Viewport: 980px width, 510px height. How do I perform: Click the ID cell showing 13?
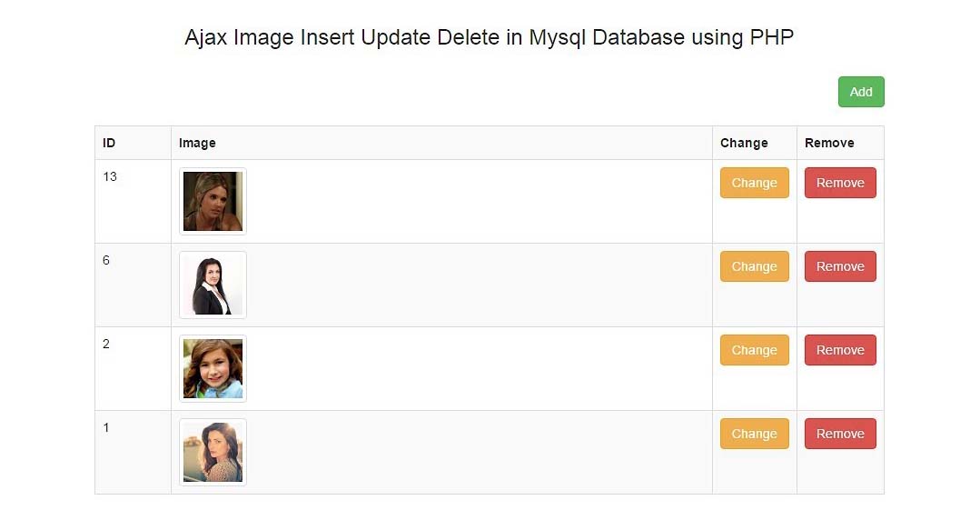point(110,176)
